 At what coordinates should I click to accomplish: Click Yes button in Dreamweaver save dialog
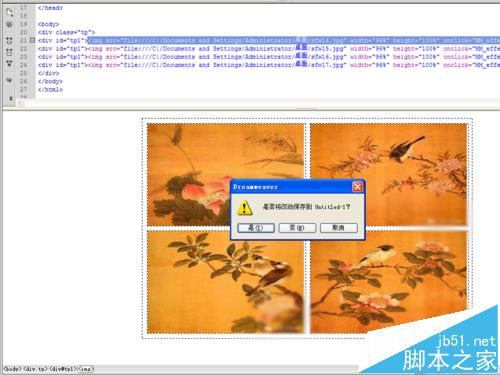pos(256,228)
